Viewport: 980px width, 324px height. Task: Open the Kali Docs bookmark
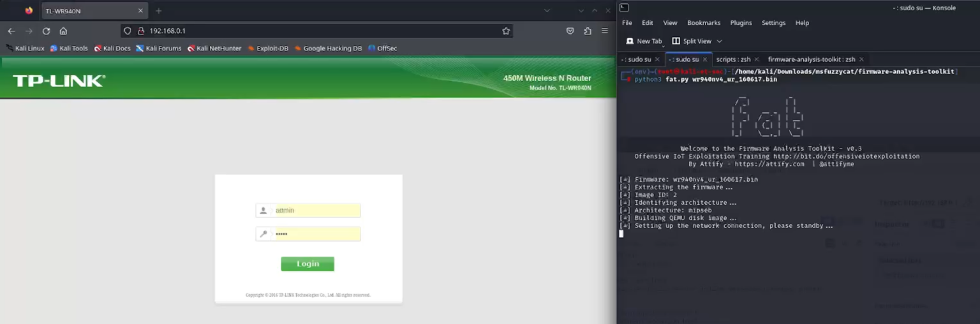112,48
